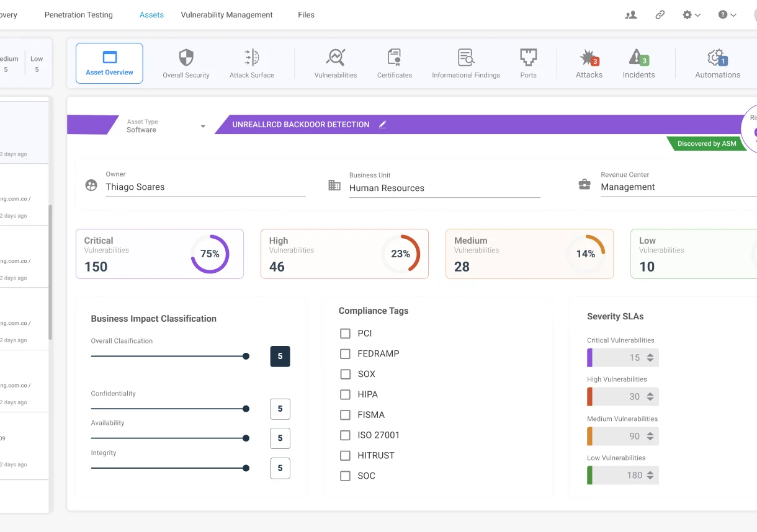Click the users icon in the top bar
Viewport: 757px width, 532px height.
click(x=631, y=15)
